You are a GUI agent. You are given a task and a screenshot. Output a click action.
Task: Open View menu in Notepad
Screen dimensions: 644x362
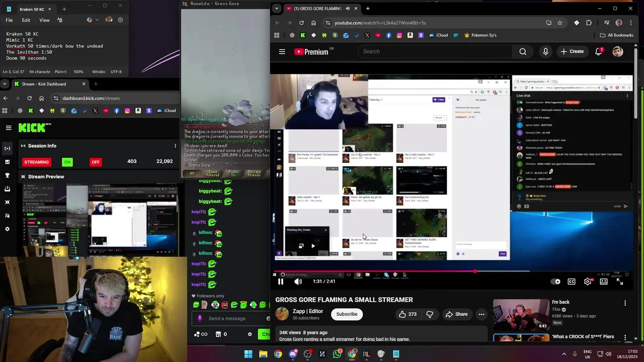click(x=44, y=20)
